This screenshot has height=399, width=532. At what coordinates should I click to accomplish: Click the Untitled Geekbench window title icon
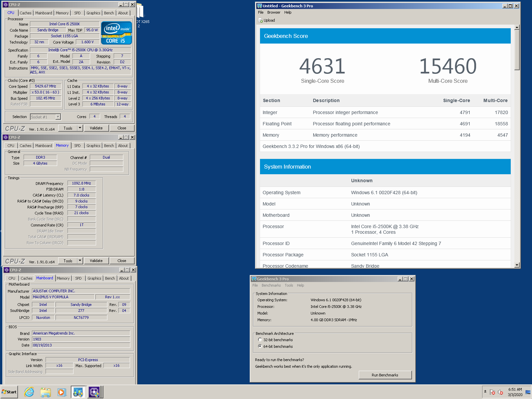(x=259, y=6)
